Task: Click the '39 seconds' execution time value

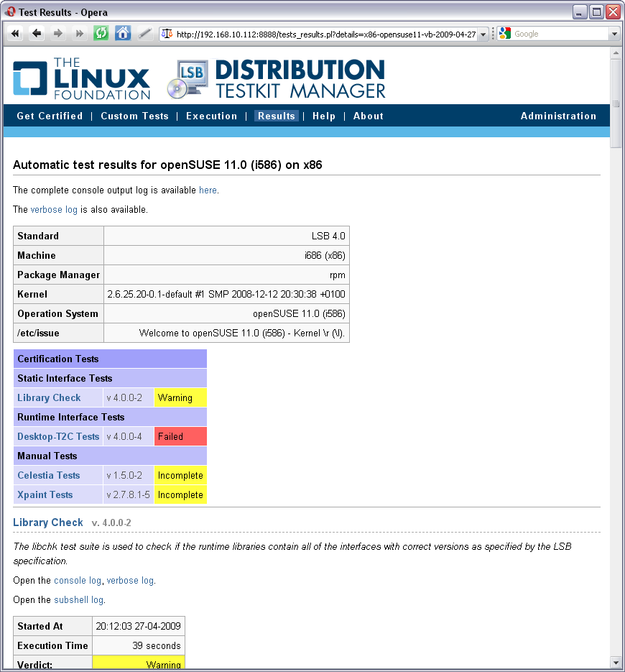Action: [x=157, y=646]
